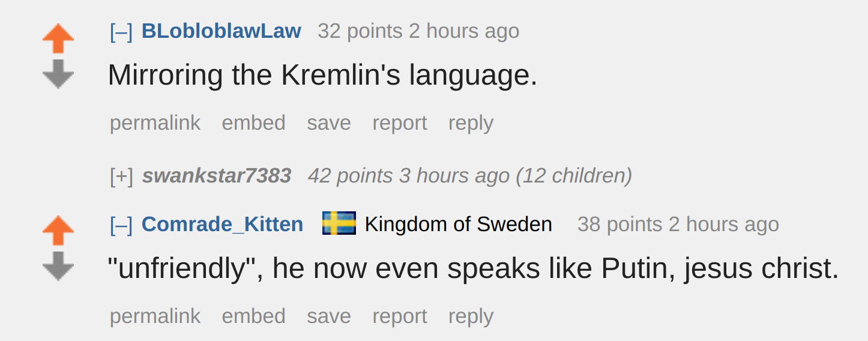This screenshot has height=341, width=868.
Task: Click embed under BLobloblawLaw's comment
Action: click(x=254, y=123)
